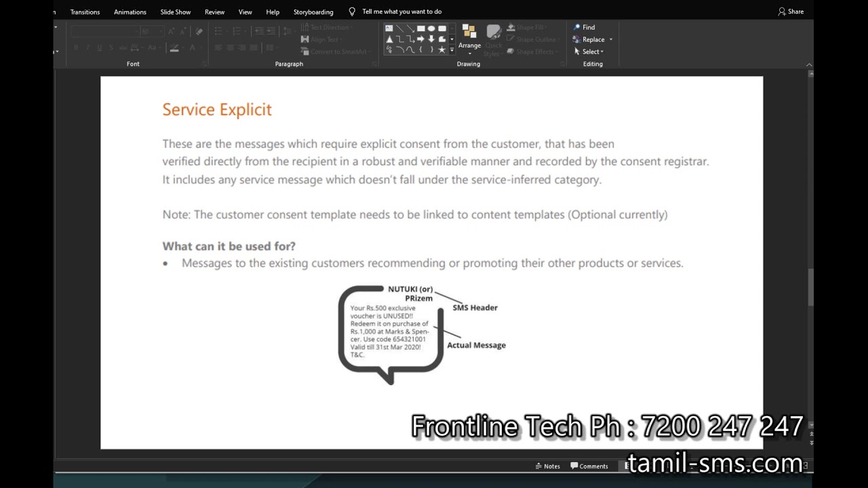Image resolution: width=868 pixels, height=488 pixels.
Task: Open the Transitions tab
Action: (85, 12)
